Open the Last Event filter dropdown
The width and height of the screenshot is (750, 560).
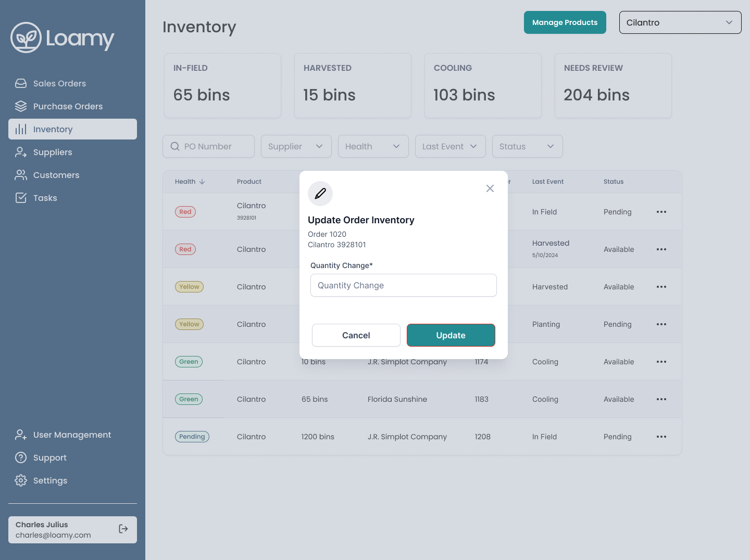(x=451, y=146)
